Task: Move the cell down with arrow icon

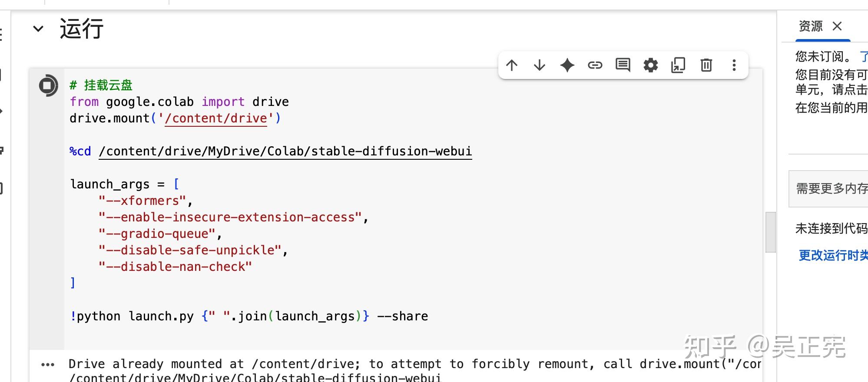Action: point(540,65)
